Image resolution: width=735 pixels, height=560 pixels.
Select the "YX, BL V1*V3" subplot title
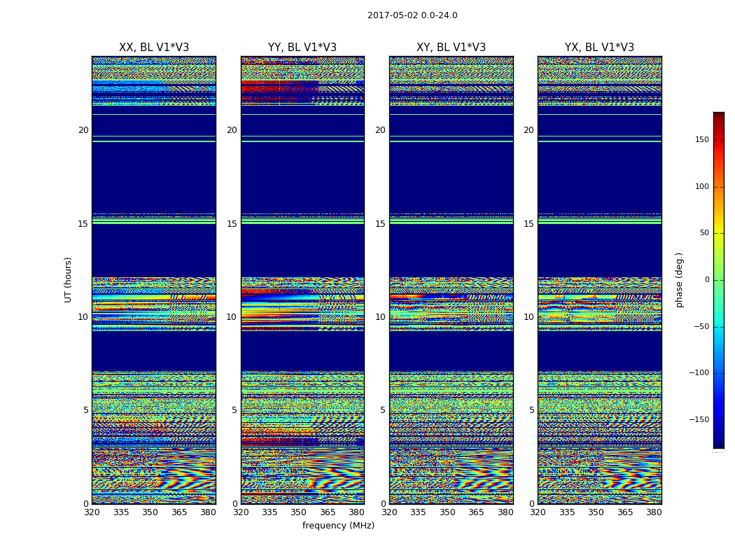[599, 48]
